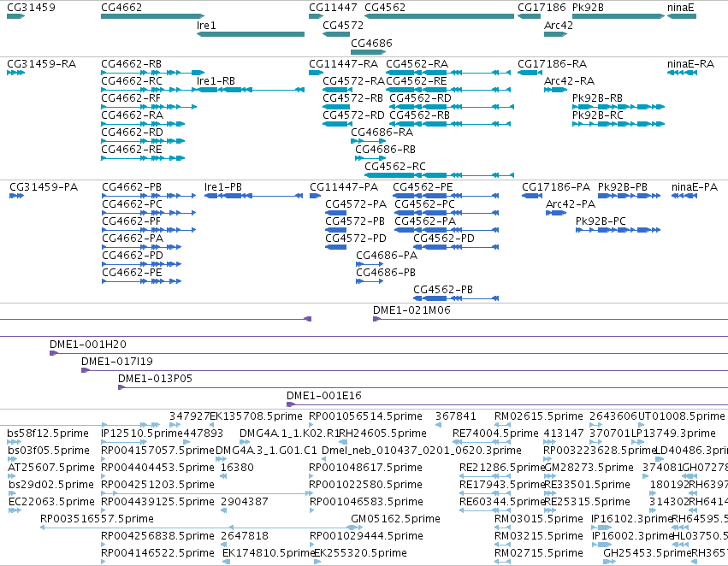Click EST label RP003516557.5prime
The width and height of the screenshot is (728, 566).
pyautogui.click(x=97, y=519)
